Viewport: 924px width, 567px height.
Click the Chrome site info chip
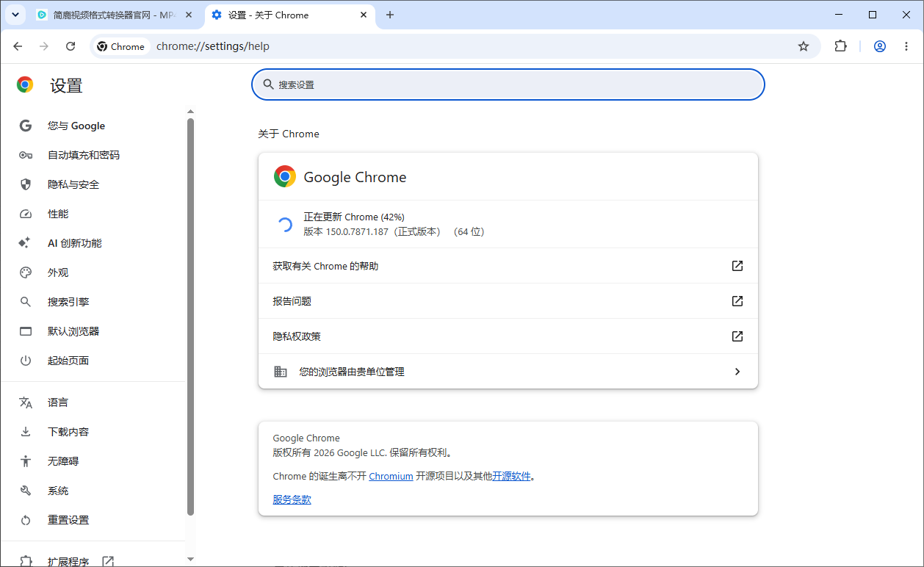click(x=121, y=46)
